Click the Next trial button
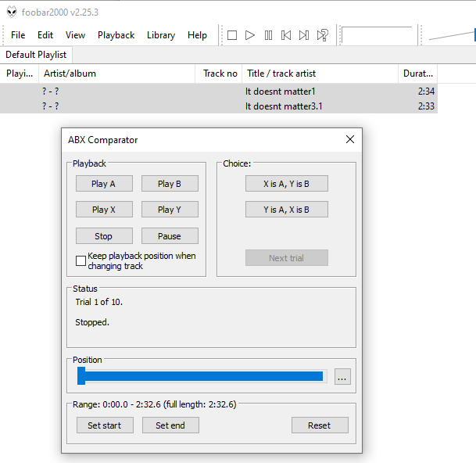This screenshot has width=476, height=463. point(287,258)
